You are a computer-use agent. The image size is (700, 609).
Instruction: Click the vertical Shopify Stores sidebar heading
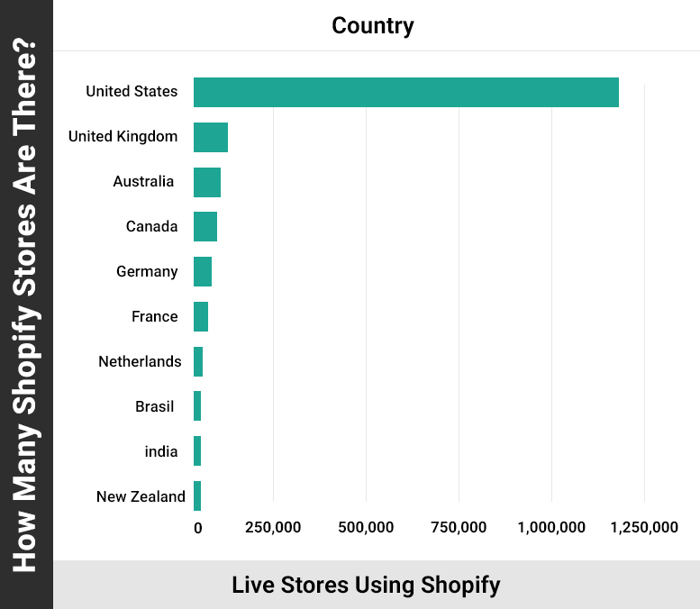(26, 304)
